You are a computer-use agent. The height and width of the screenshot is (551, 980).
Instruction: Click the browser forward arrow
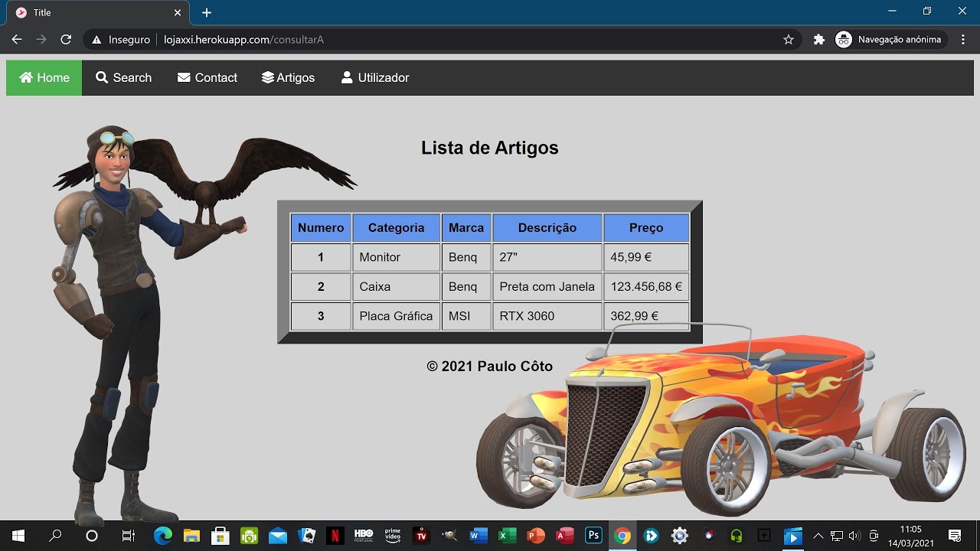[x=41, y=39]
